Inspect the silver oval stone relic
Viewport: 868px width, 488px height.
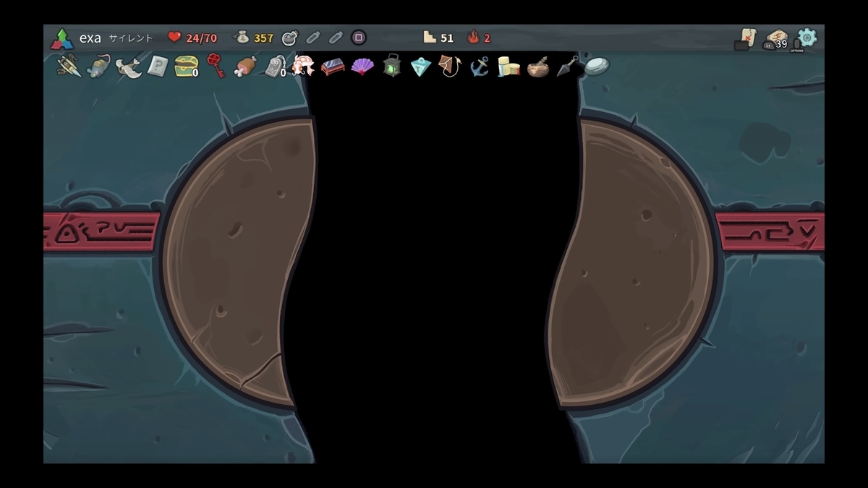597,66
